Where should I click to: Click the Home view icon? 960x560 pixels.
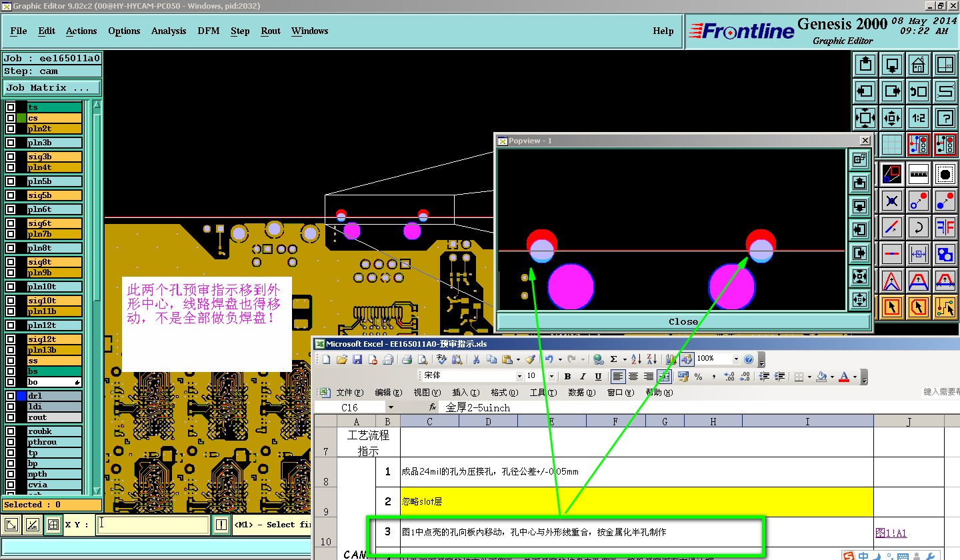(x=919, y=65)
